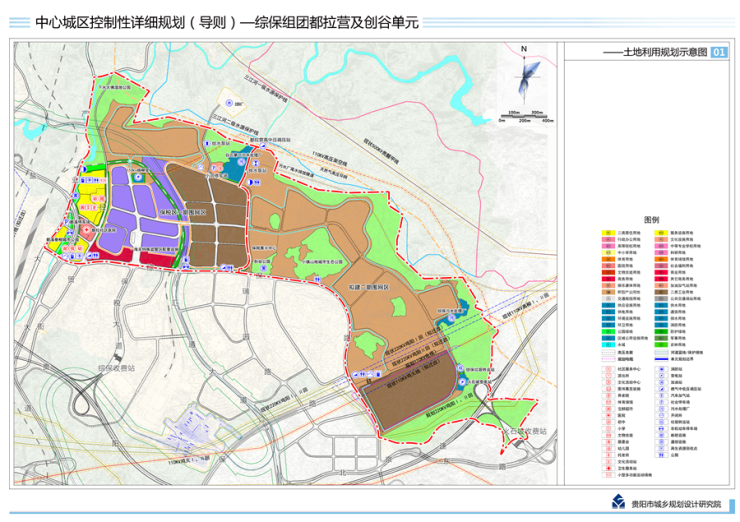The image size is (740, 522).
Task: Click the Guiyang planning institute logo
Action: point(612,503)
